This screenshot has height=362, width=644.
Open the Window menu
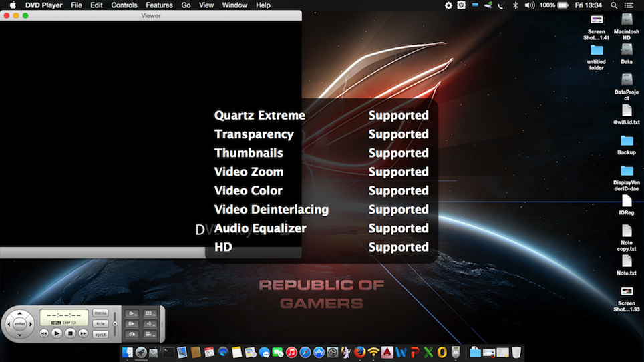coord(234,5)
